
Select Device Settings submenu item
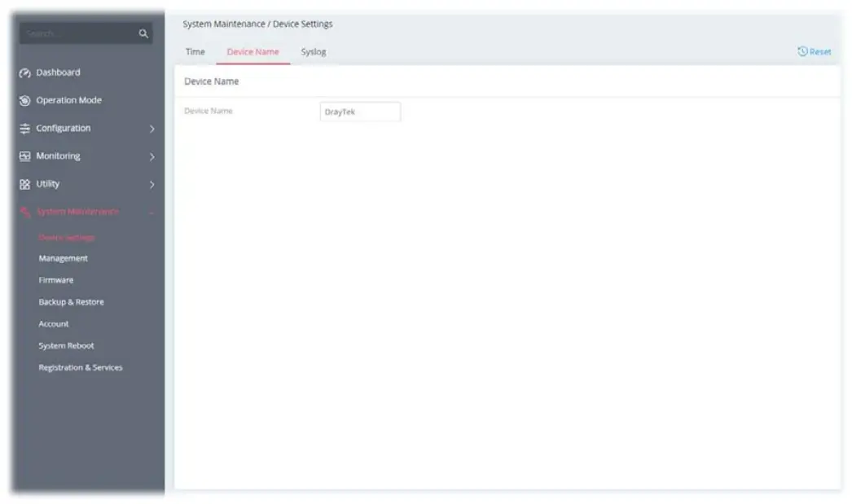point(67,237)
